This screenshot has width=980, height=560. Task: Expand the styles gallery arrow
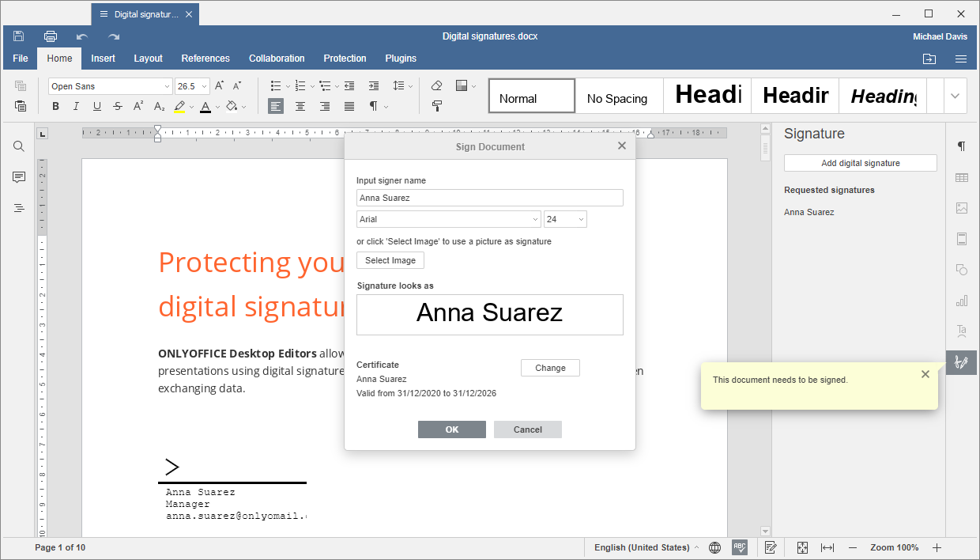coord(955,96)
